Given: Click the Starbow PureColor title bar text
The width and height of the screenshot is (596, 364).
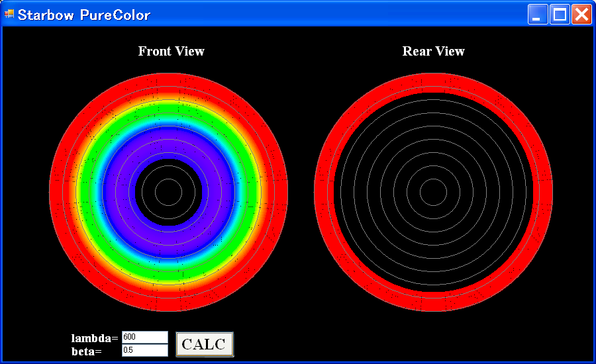Looking at the screenshot, I should [84, 15].
